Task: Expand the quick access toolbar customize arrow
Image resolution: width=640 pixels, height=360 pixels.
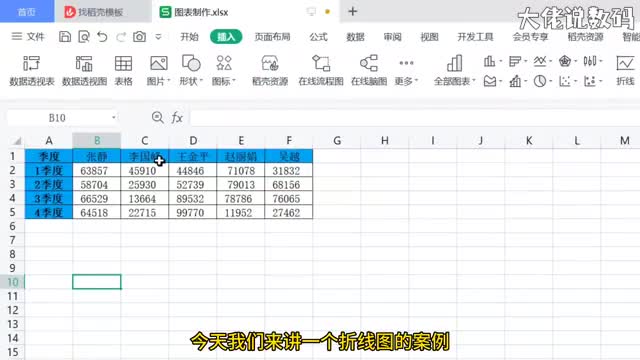Action: tap(158, 37)
